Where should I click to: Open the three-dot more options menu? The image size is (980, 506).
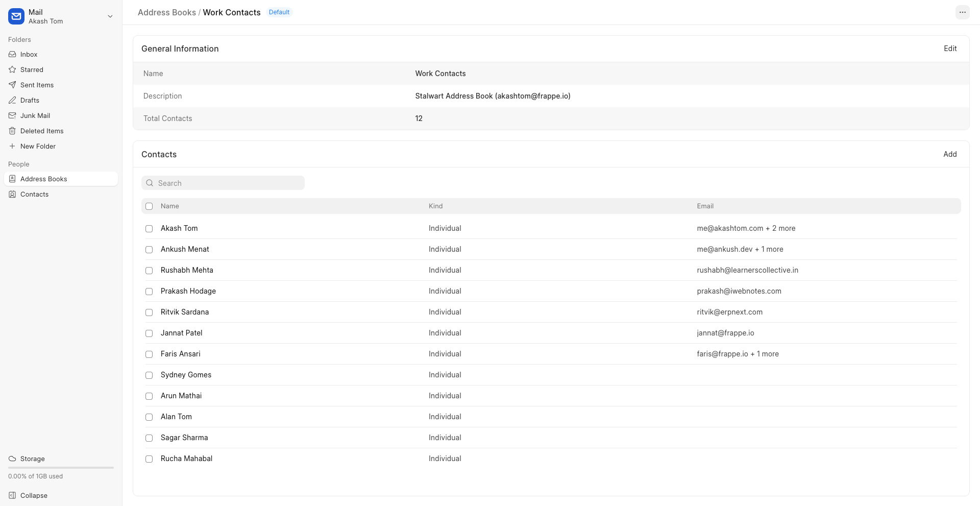pos(962,12)
